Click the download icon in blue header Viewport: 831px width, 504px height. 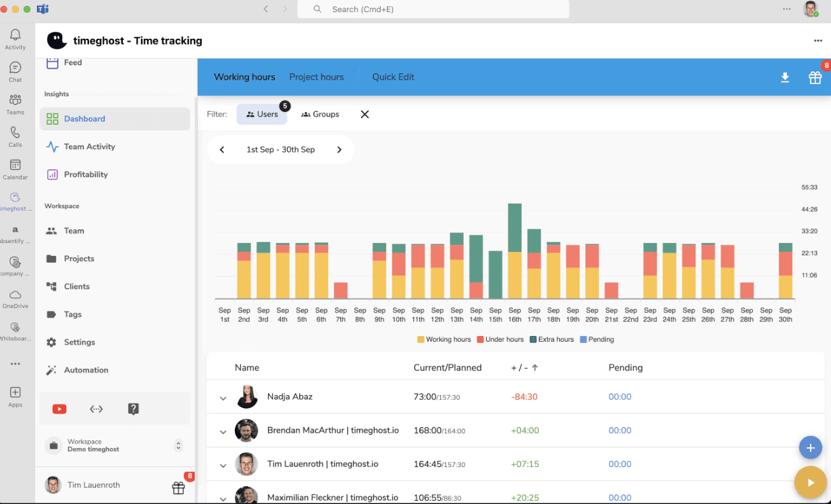[x=785, y=78]
